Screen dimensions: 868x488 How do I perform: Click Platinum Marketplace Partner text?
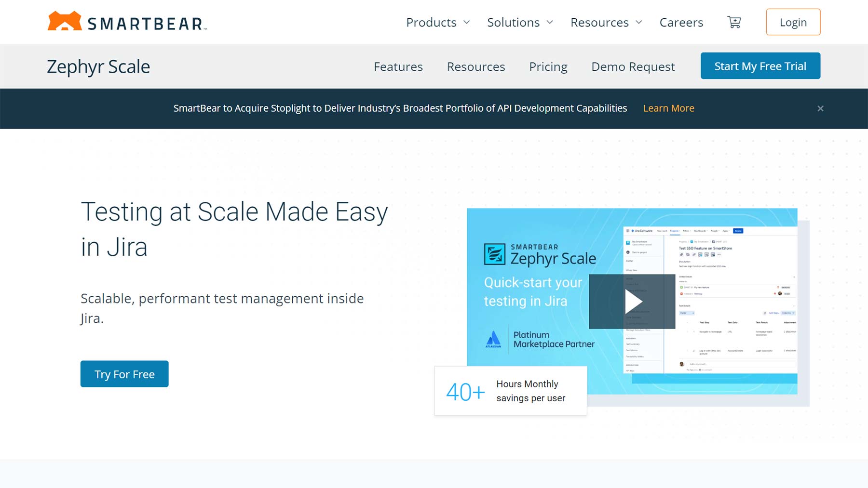(554, 340)
